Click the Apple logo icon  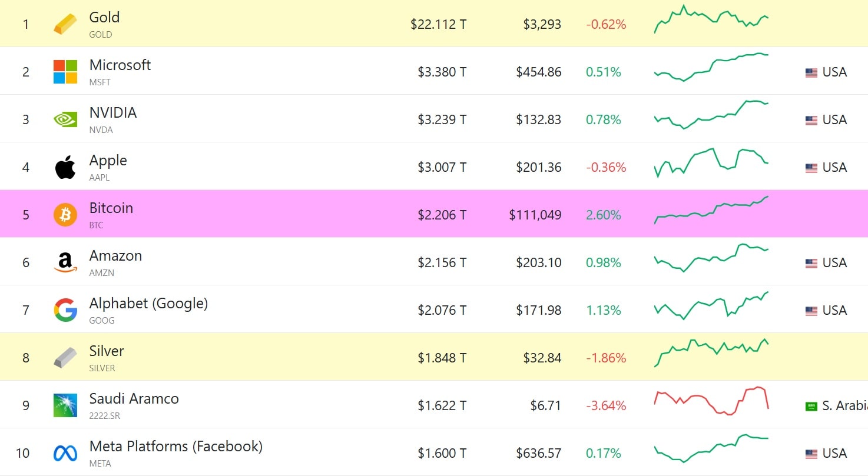pyautogui.click(x=65, y=167)
